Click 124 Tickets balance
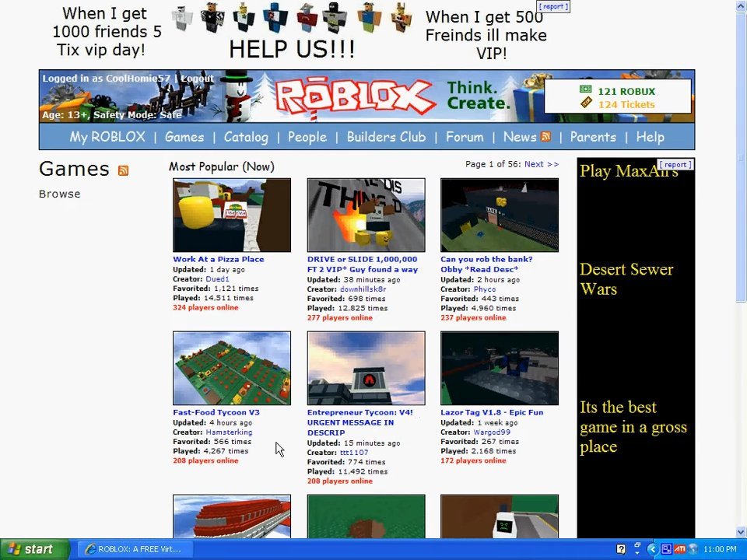Image resolution: width=747 pixels, height=560 pixels. point(626,104)
